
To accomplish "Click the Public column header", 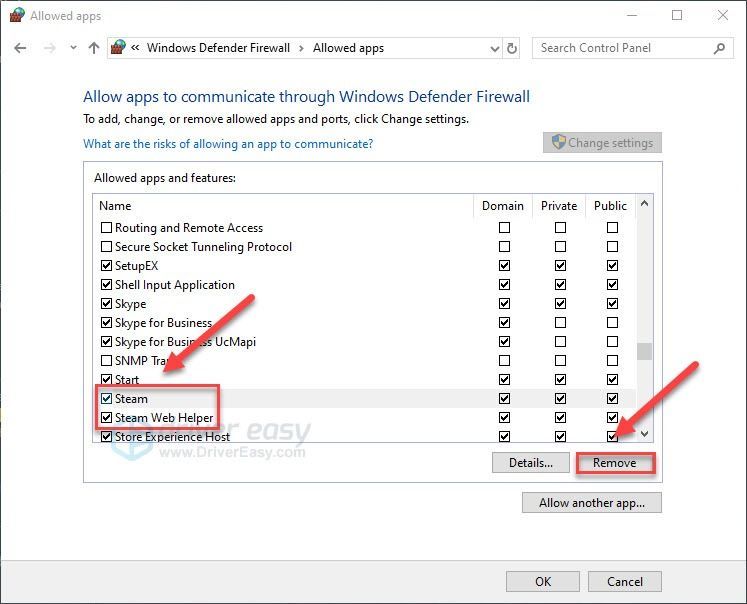I will [610, 206].
